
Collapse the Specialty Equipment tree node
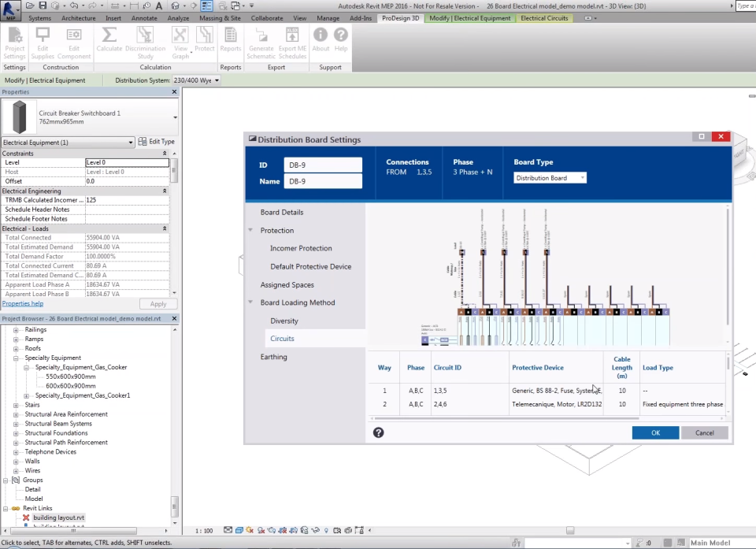point(17,358)
